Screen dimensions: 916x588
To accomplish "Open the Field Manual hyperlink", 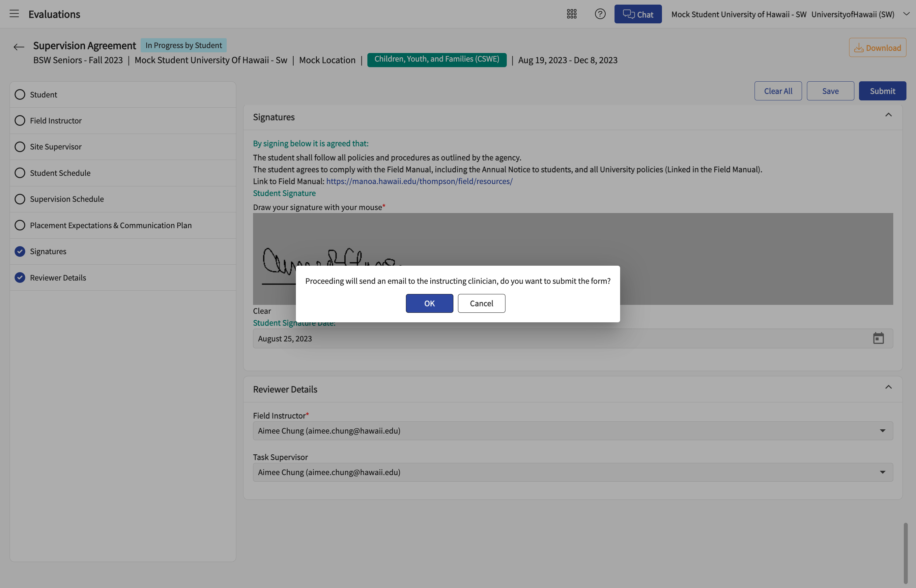I will (x=419, y=181).
